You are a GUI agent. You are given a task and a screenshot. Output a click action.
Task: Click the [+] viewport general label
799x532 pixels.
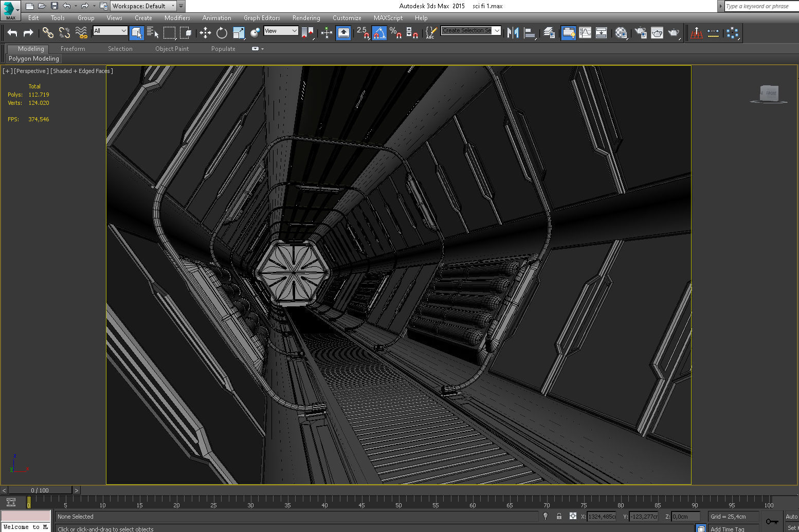tap(8, 71)
